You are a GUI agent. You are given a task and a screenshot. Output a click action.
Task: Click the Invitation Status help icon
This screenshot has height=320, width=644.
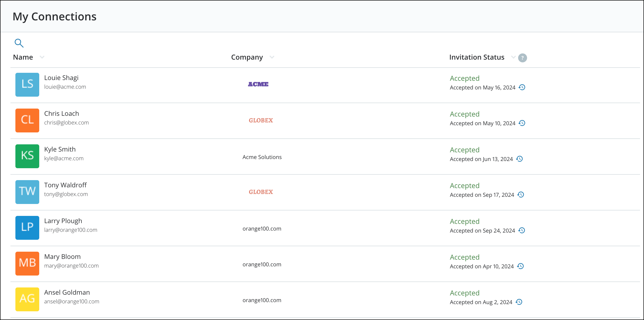(x=522, y=58)
